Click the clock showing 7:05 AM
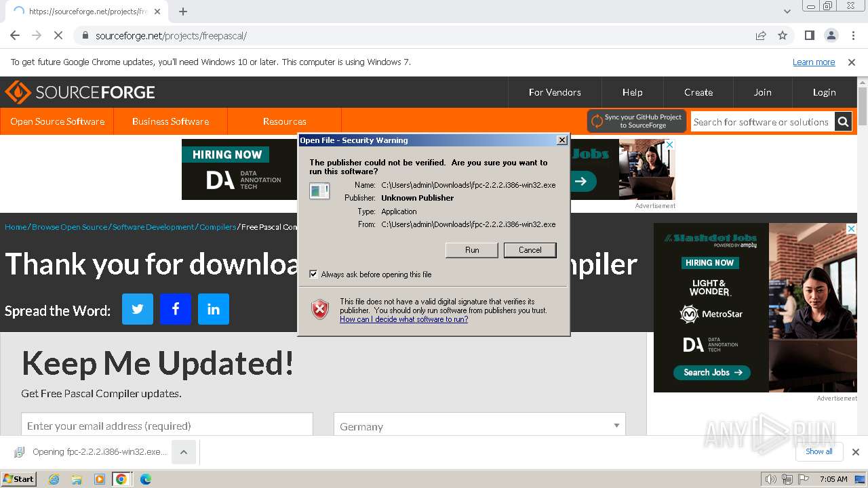 [x=833, y=479]
